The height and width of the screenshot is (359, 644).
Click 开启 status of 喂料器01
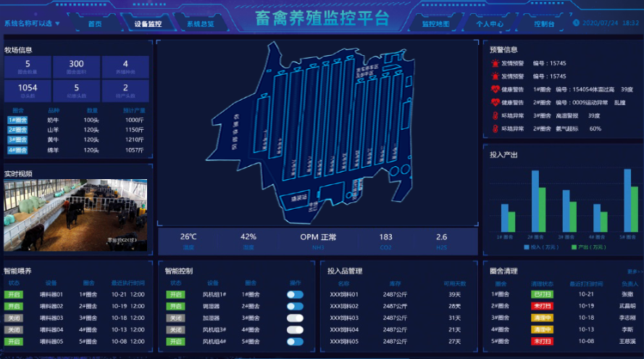(x=14, y=294)
